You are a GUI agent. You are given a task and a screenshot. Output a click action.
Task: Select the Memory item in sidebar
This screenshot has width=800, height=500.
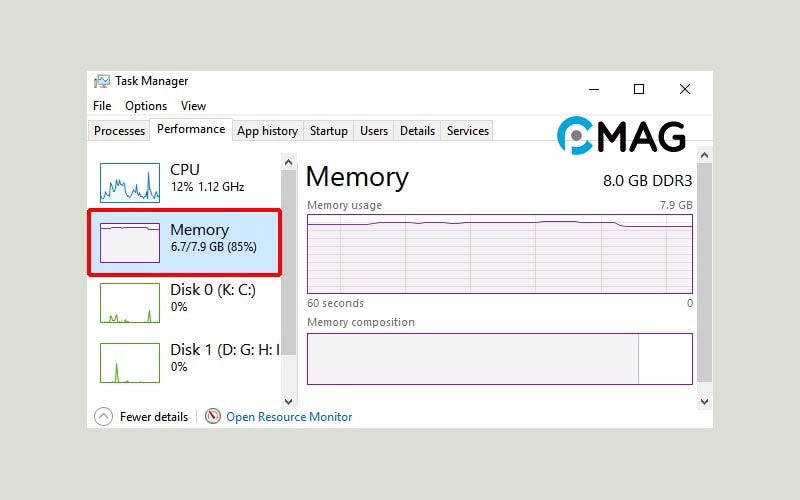184,242
